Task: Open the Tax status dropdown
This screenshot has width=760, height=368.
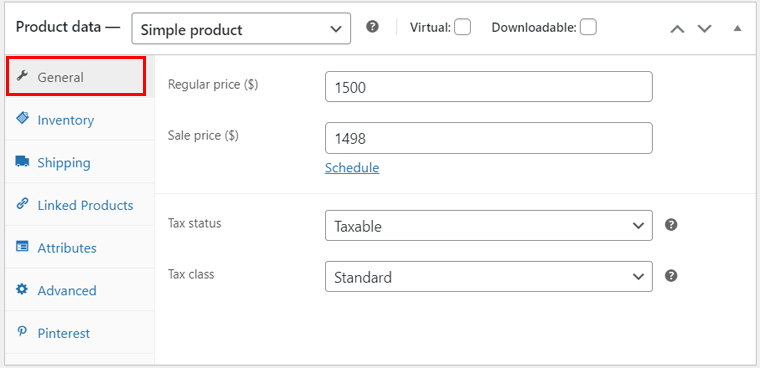Action: 489,225
